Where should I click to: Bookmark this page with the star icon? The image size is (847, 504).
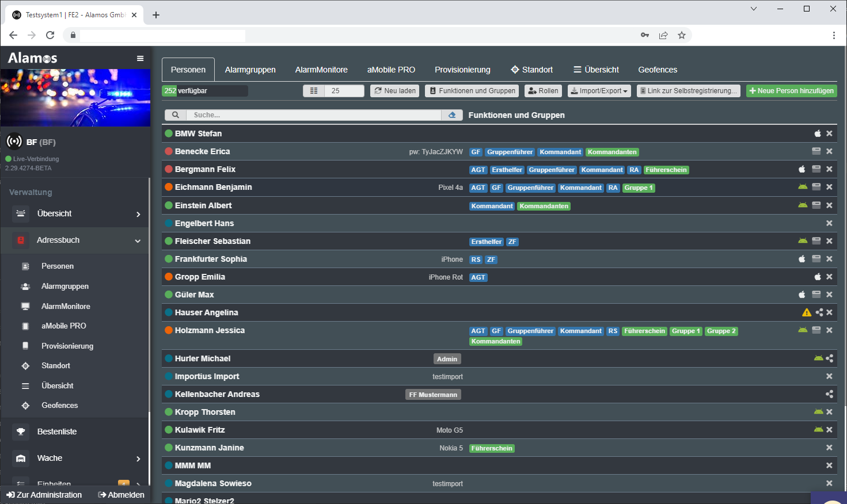coord(682,35)
